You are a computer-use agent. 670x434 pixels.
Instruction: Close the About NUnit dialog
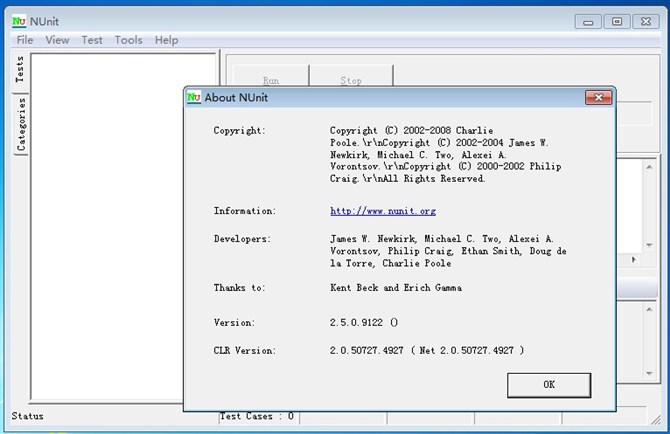598,98
